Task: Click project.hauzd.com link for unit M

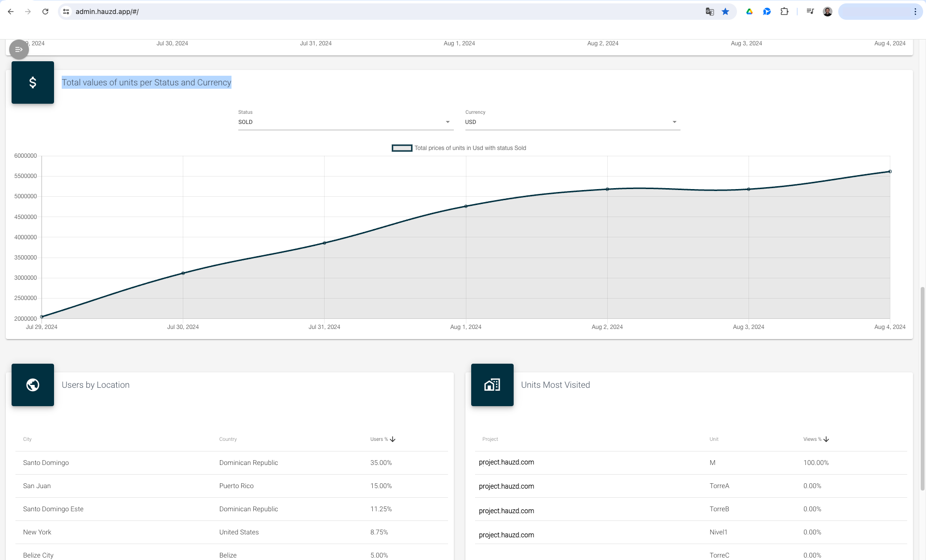Action: click(x=506, y=462)
